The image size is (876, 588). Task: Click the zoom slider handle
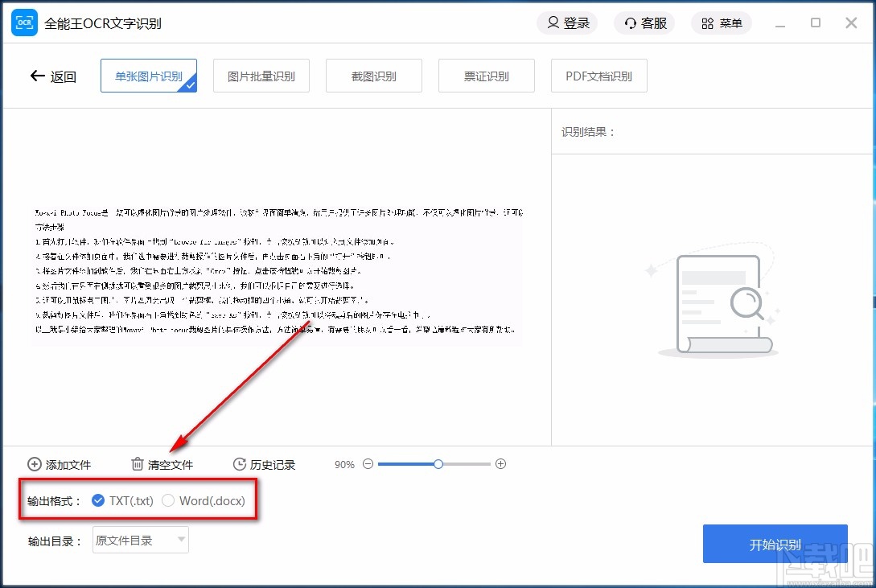click(438, 464)
